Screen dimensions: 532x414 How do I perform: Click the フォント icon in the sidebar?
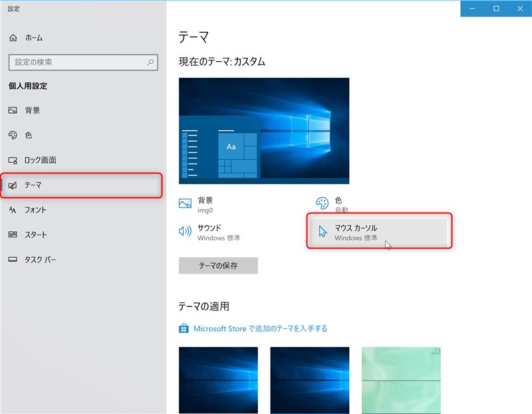[13, 210]
